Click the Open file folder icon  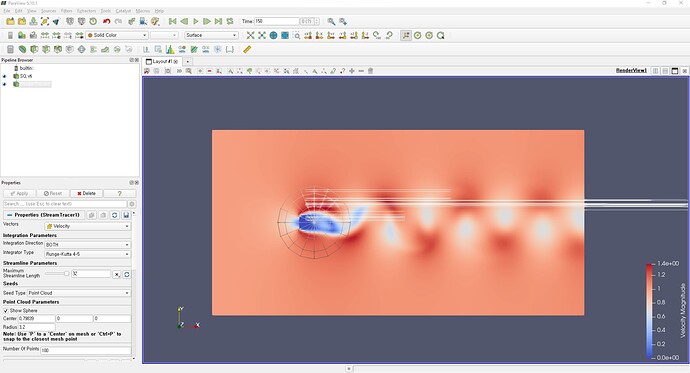(10, 21)
